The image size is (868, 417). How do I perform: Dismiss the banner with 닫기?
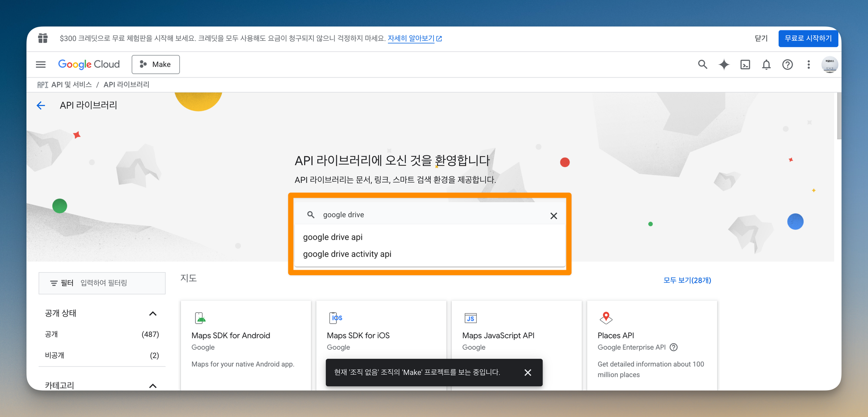click(761, 38)
